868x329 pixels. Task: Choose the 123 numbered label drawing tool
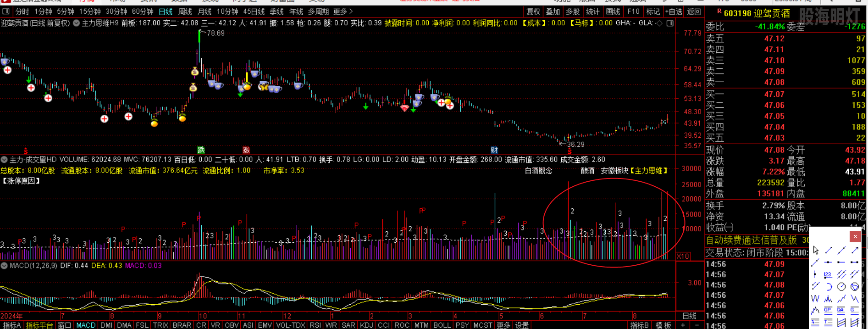coord(828,274)
